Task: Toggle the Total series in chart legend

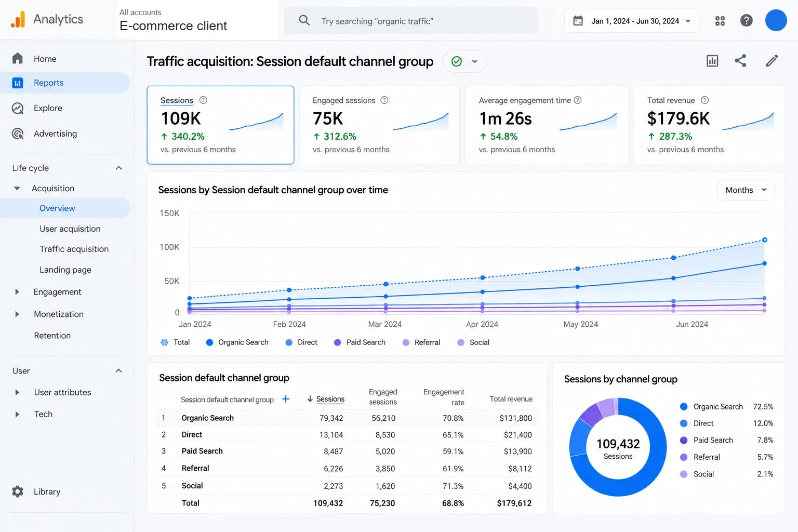Action: pyautogui.click(x=175, y=342)
